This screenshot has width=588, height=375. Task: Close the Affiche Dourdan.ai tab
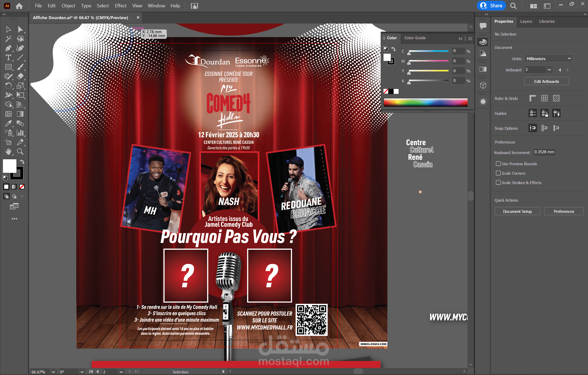tap(138, 18)
